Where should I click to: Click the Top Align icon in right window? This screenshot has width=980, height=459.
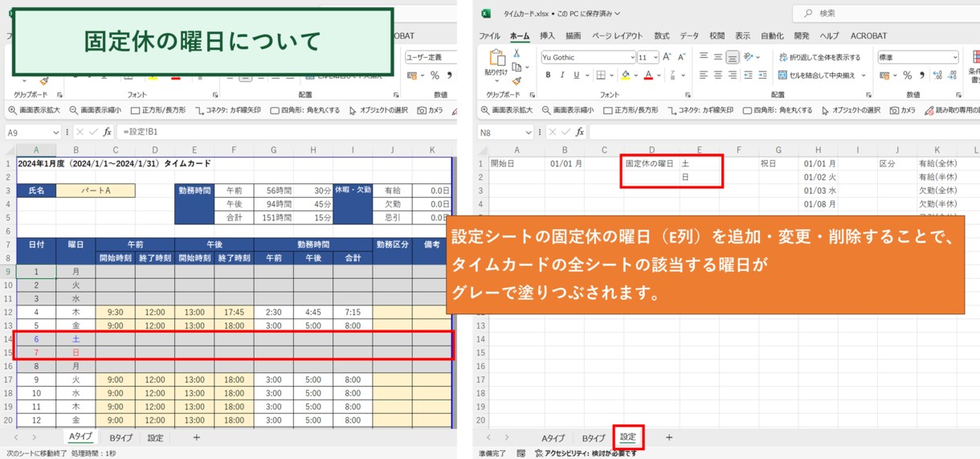tap(704, 56)
